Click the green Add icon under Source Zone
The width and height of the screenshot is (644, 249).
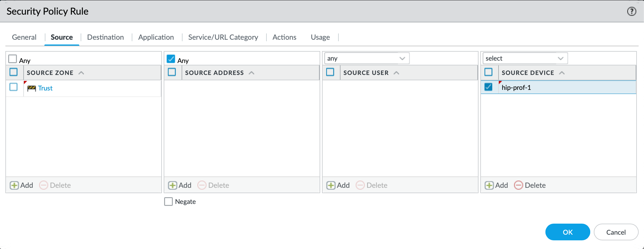tap(14, 185)
